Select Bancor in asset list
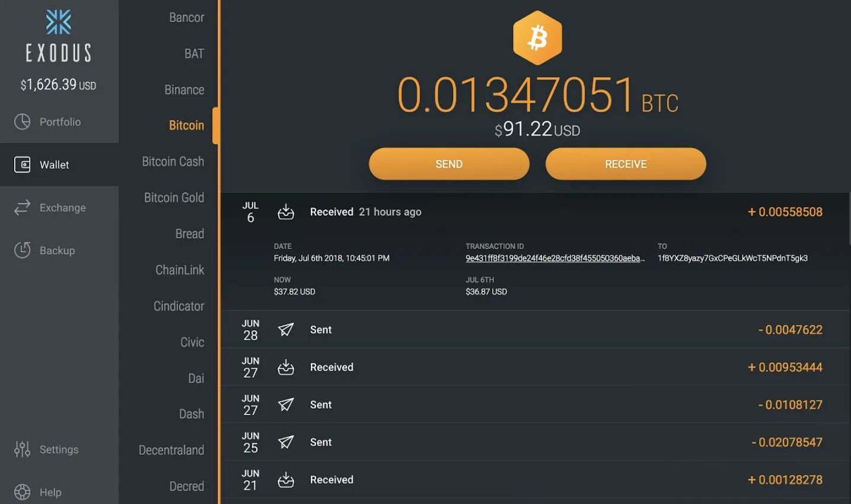The height and width of the screenshot is (504, 851). click(x=186, y=17)
